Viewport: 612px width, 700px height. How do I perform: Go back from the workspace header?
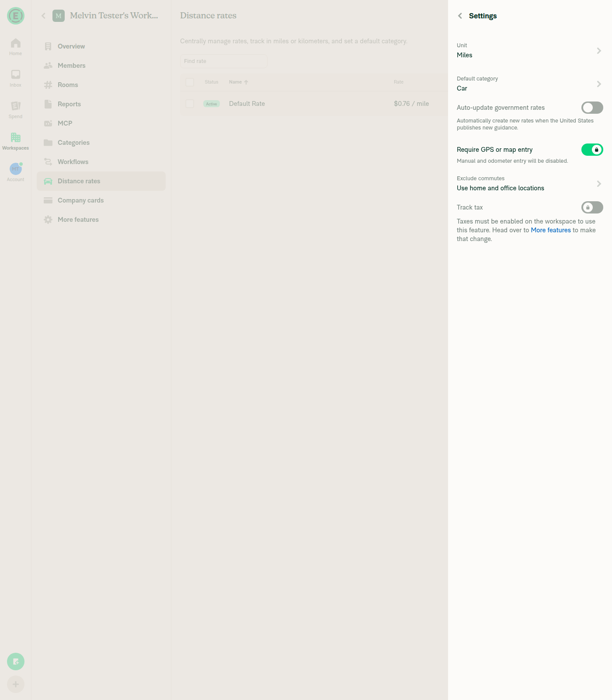(x=43, y=16)
